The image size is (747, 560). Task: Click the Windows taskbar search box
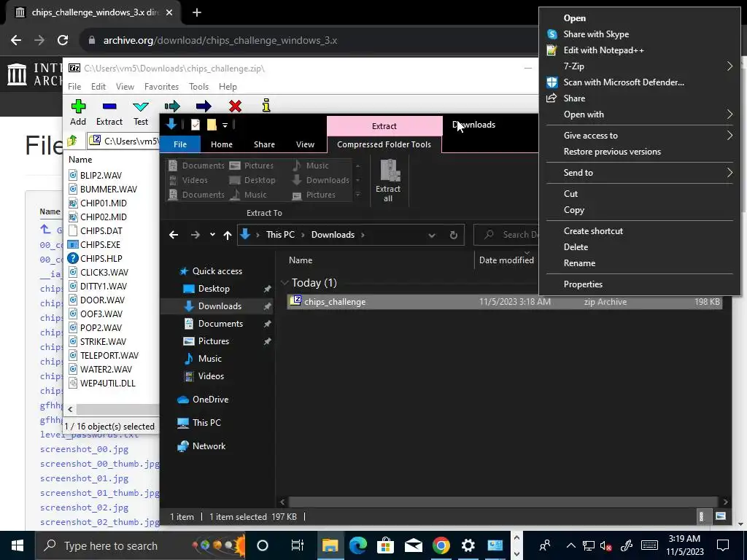pyautogui.click(x=141, y=545)
